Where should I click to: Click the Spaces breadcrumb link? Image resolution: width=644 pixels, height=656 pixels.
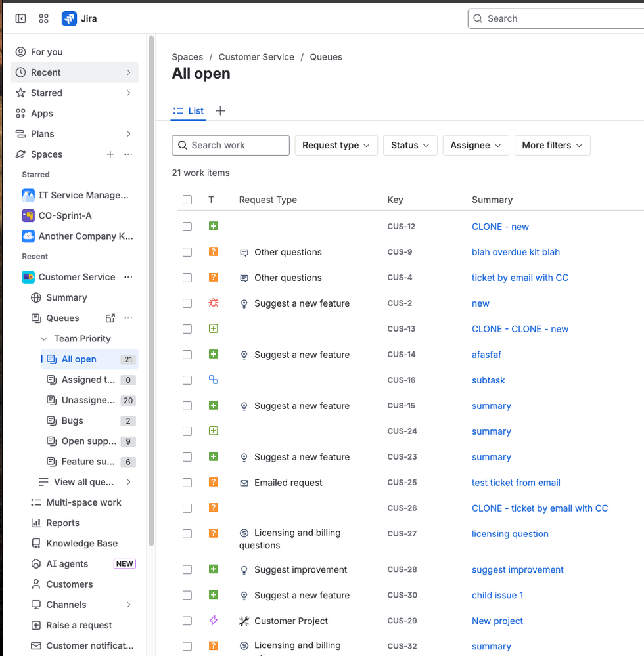click(187, 57)
